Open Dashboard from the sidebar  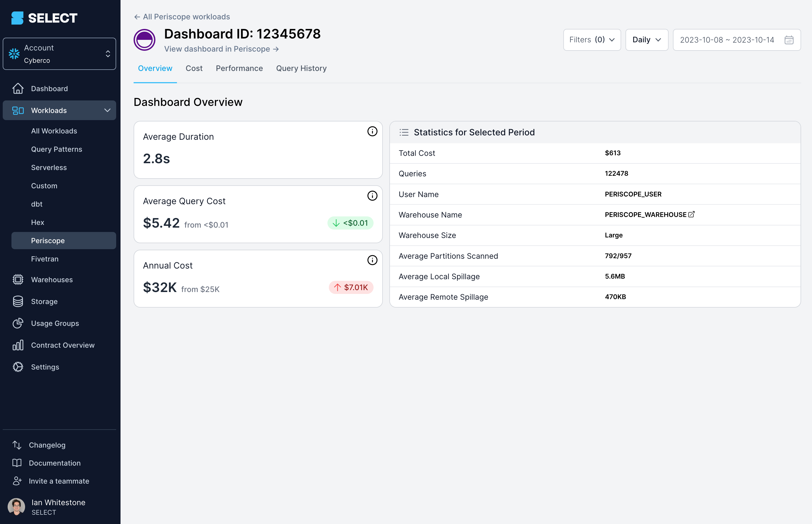59,88
